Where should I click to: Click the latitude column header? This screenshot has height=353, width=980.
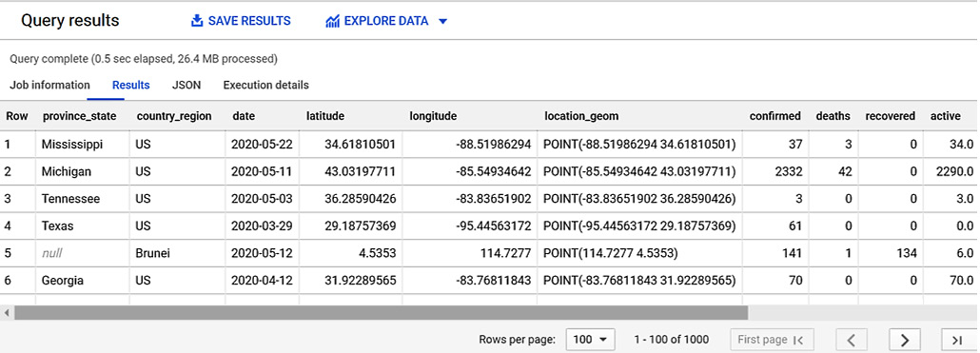(x=325, y=116)
